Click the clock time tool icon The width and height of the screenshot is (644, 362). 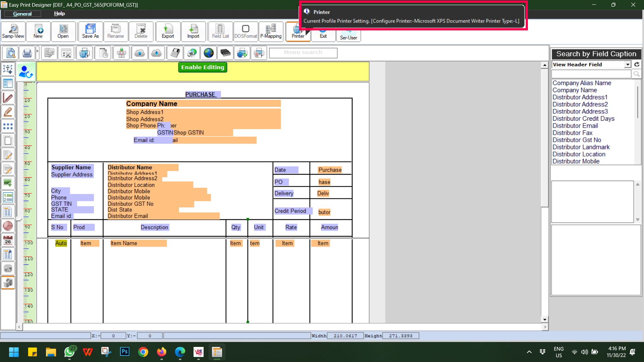point(8,226)
